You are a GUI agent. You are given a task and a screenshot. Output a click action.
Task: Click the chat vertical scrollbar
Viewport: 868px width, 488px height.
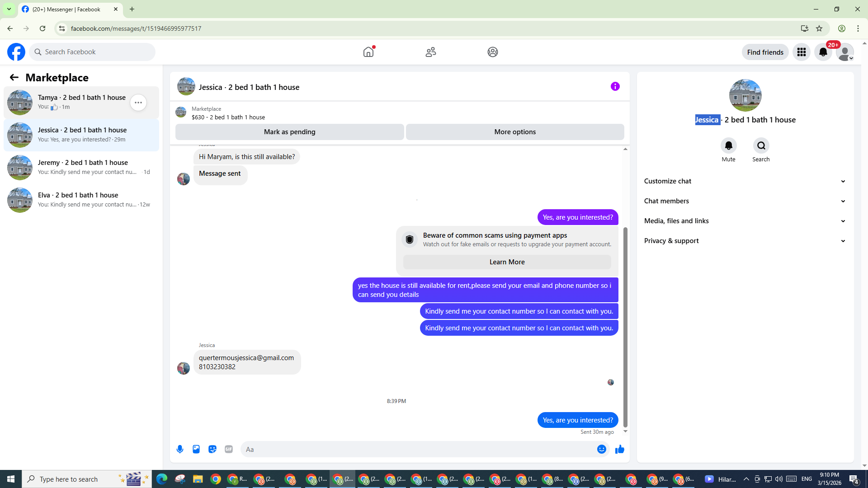point(625,328)
